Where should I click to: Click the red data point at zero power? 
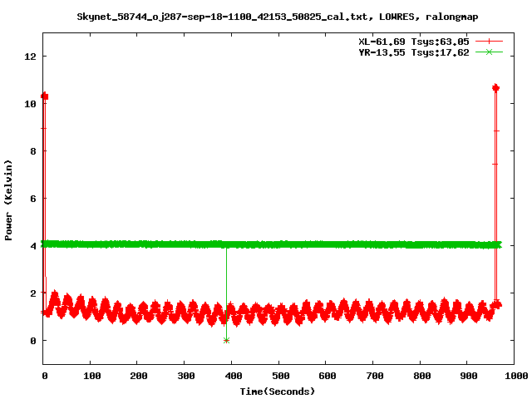226,340
